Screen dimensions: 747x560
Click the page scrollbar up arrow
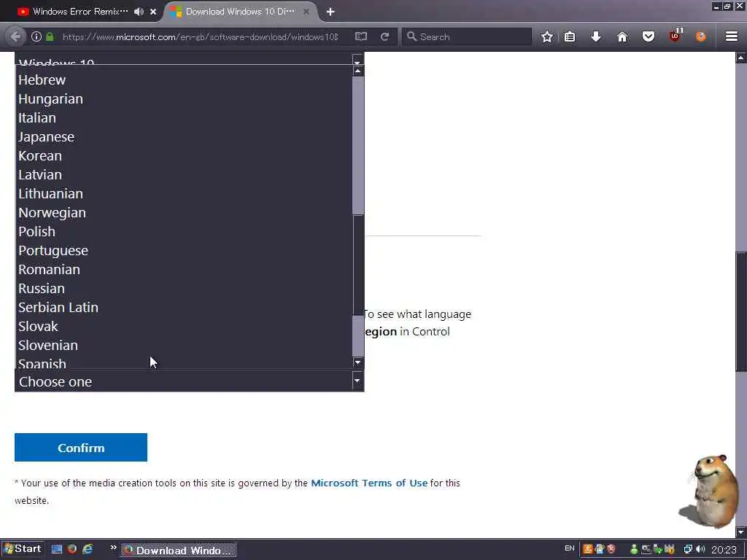pos(741,58)
